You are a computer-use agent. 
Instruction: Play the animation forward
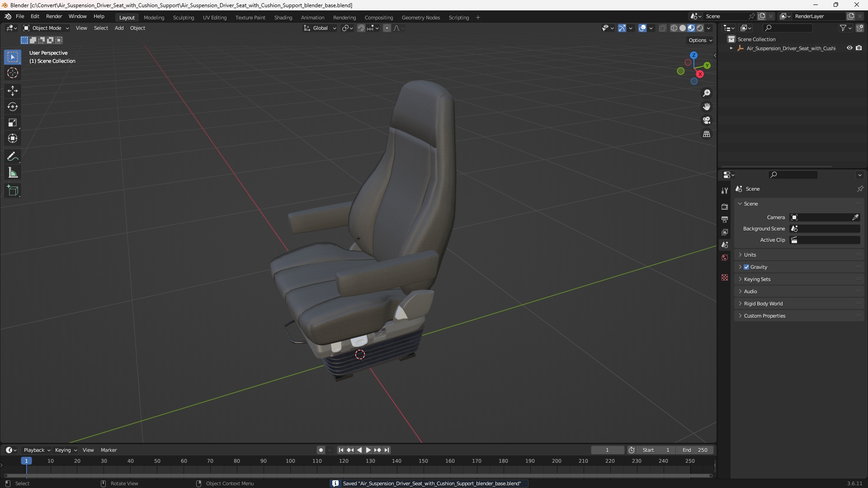368,450
